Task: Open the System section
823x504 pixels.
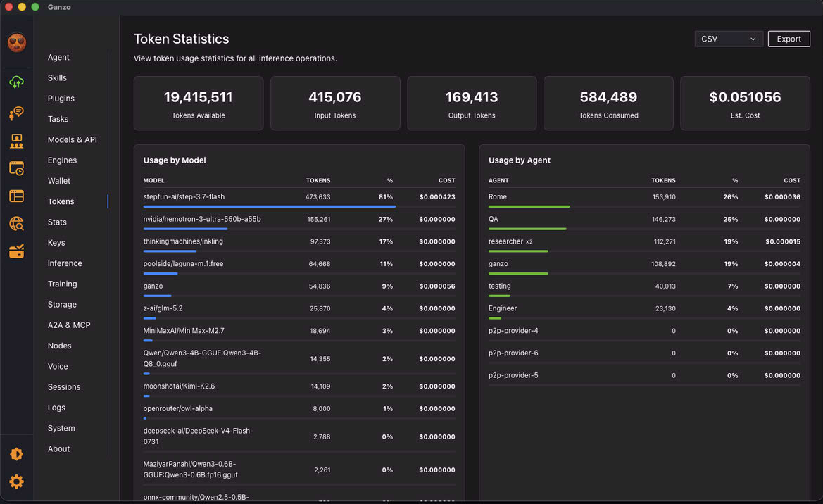Action: [x=61, y=428]
